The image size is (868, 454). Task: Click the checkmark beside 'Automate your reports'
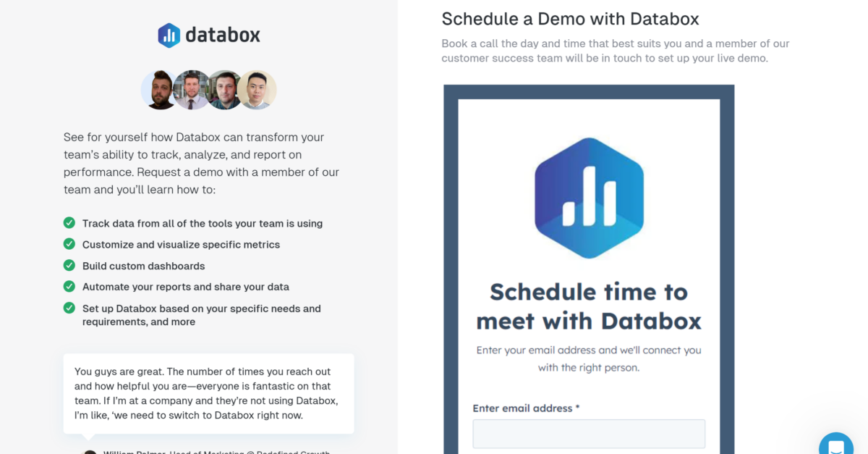point(69,287)
